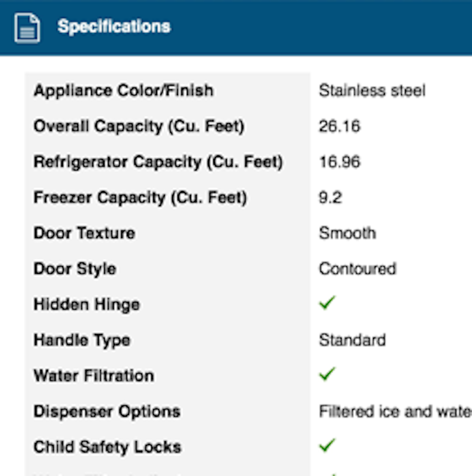Click the 26.16 overall capacity value
The width and height of the screenshot is (472, 476).
tap(339, 126)
